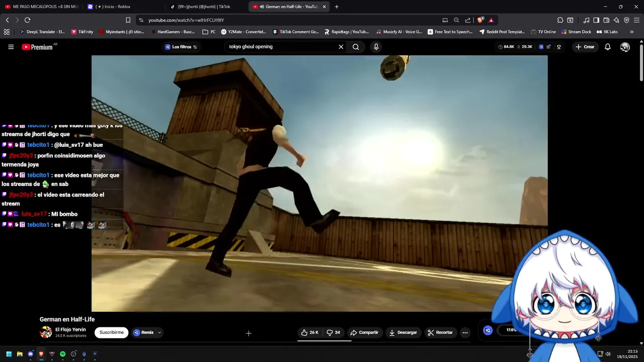Switch to Inicio - Roblox tab
Viewport: 644px width, 362px height.
pyautogui.click(x=124, y=7)
